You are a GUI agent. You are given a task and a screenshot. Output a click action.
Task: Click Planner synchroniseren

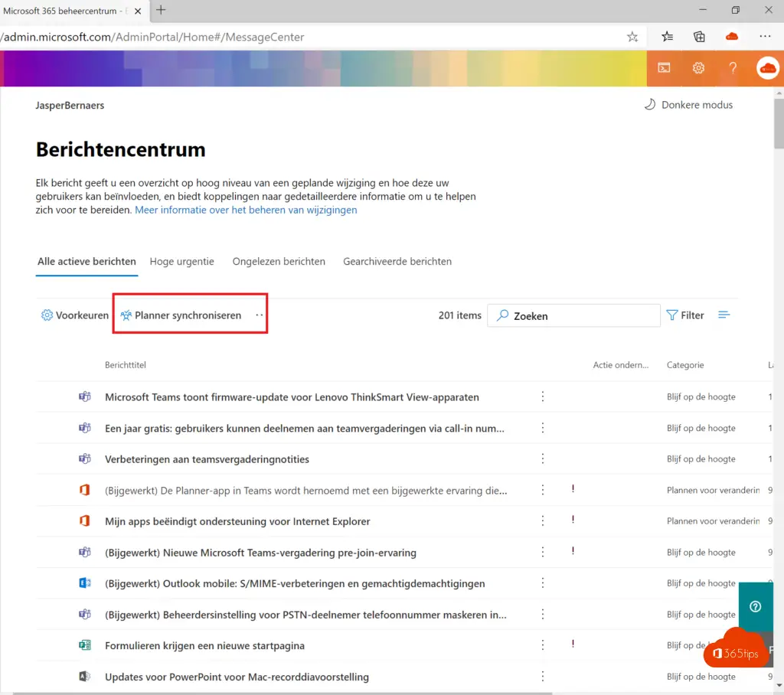coord(181,315)
